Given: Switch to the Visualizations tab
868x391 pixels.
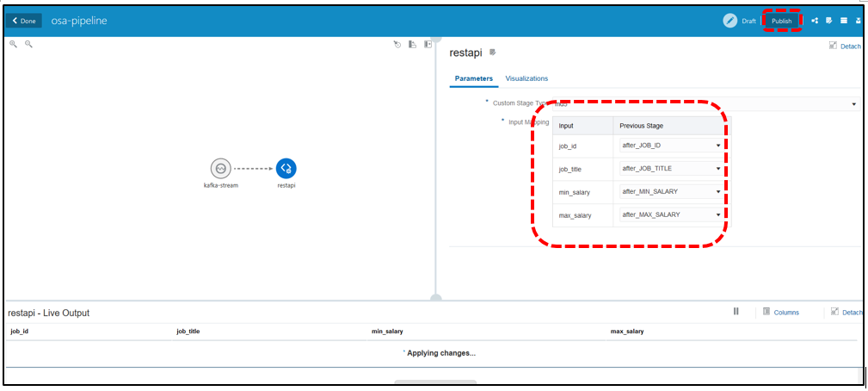Looking at the screenshot, I should 526,78.
